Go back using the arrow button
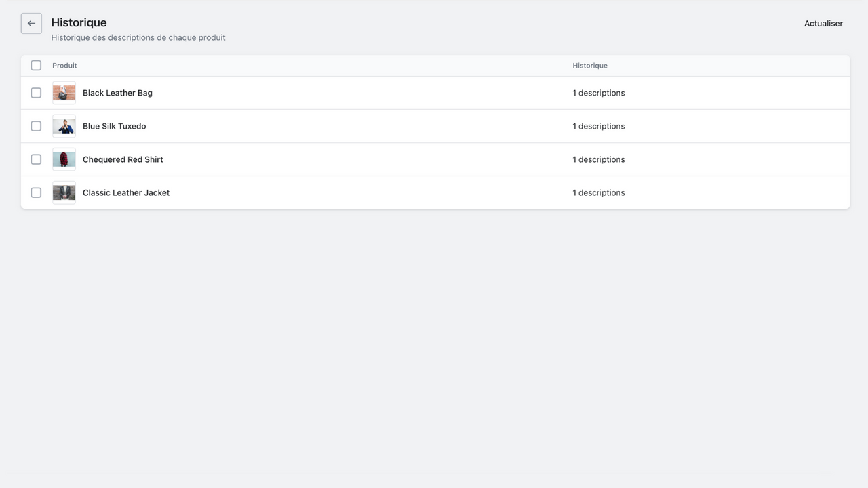Viewport: 868px width, 488px height. (31, 23)
